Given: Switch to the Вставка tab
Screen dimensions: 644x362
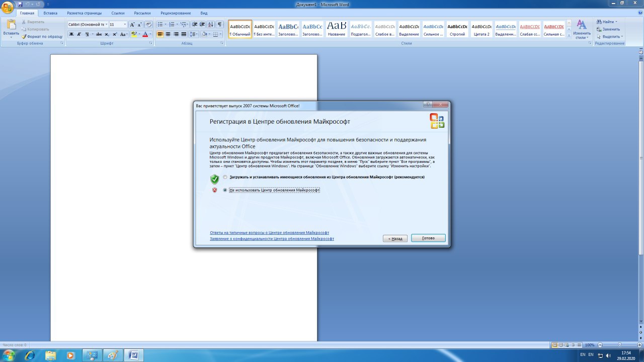Looking at the screenshot, I should [x=50, y=13].
